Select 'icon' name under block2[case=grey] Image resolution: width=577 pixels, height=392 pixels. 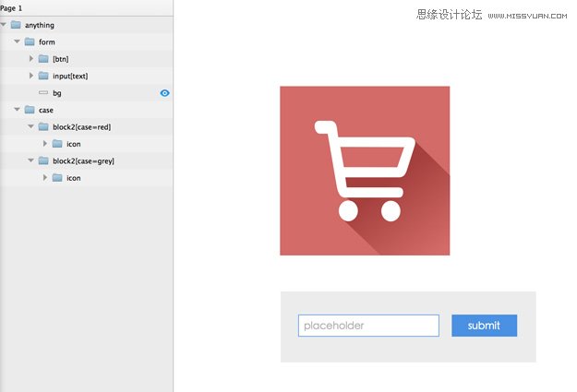pos(74,178)
